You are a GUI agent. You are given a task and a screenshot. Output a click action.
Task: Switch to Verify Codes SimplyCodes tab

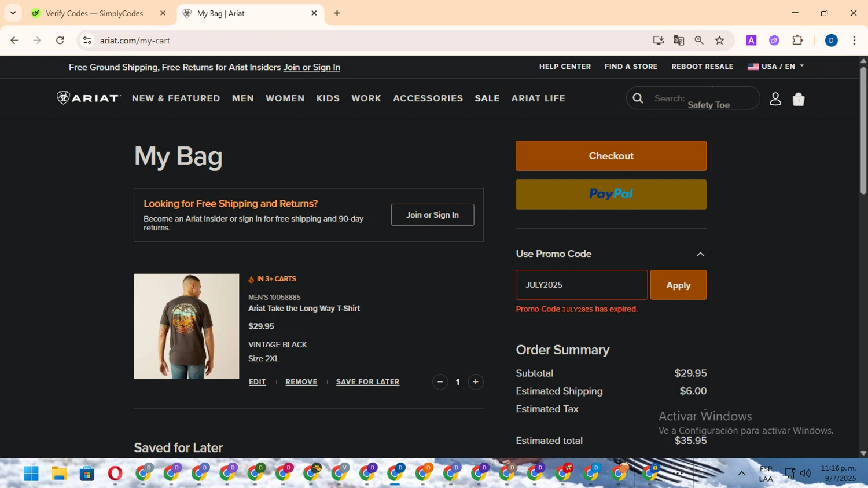coord(94,13)
